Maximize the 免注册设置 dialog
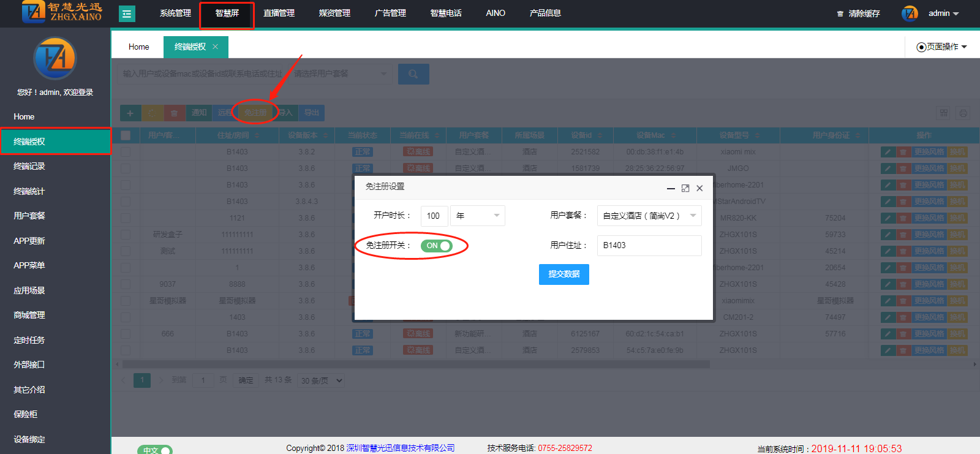 point(685,188)
